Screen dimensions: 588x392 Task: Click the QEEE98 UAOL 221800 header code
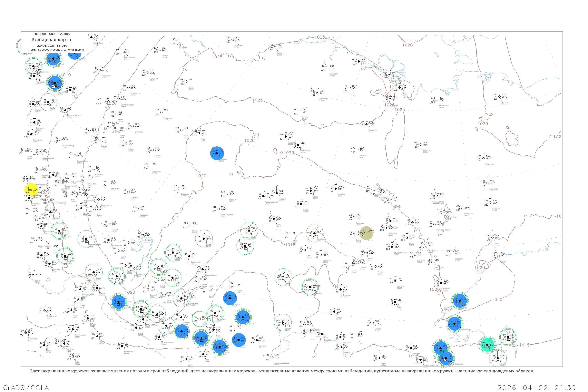53,34
